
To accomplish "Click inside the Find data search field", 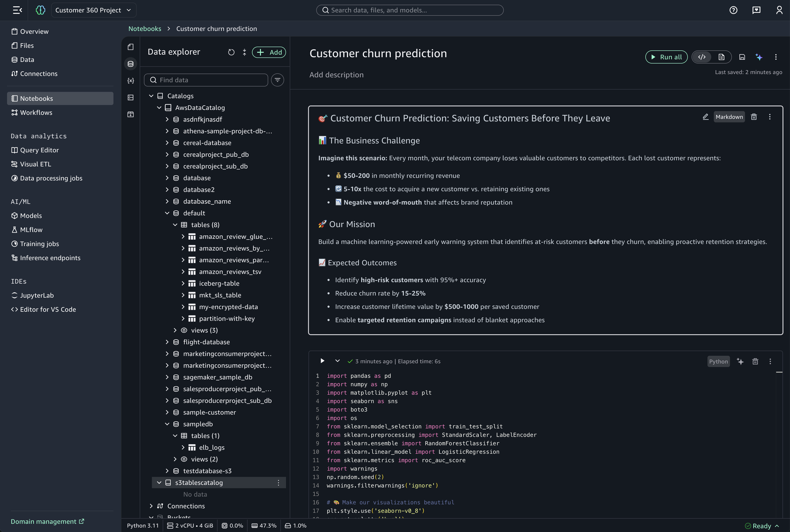I will (206, 80).
